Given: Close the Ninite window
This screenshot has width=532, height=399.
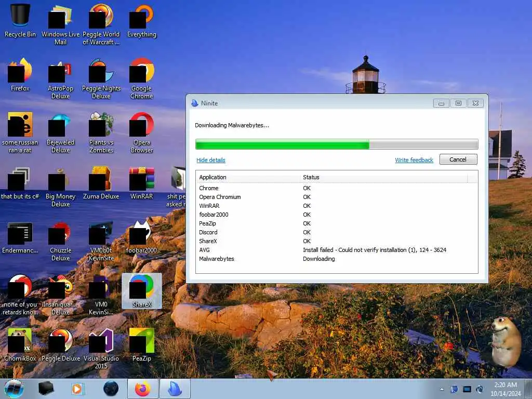Looking at the screenshot, I should click(x=475, y=103).
